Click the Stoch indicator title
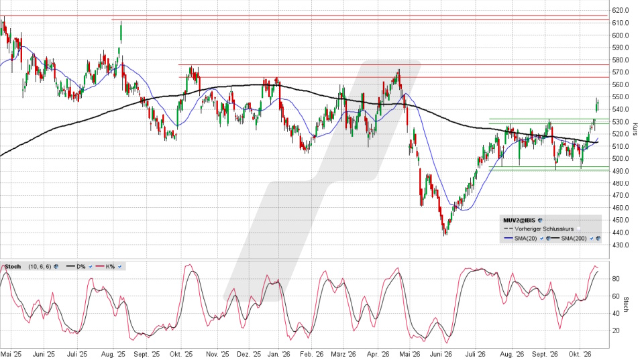The height and width of the screenshot is (362, 644). coord(13,266)
